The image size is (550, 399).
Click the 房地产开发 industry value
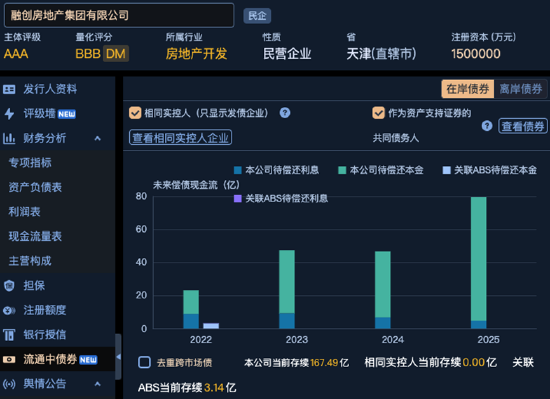coord(196,54)
